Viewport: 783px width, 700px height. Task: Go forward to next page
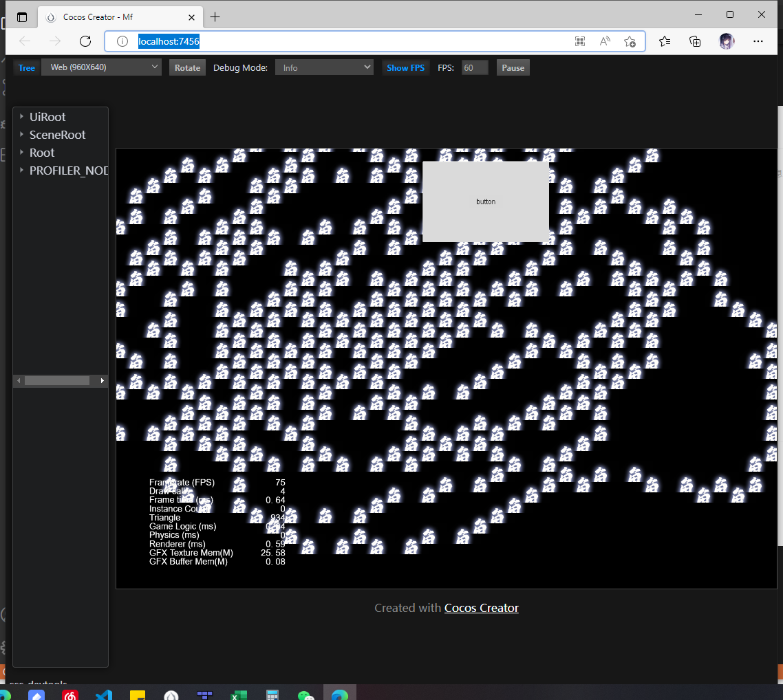point(55,41)
